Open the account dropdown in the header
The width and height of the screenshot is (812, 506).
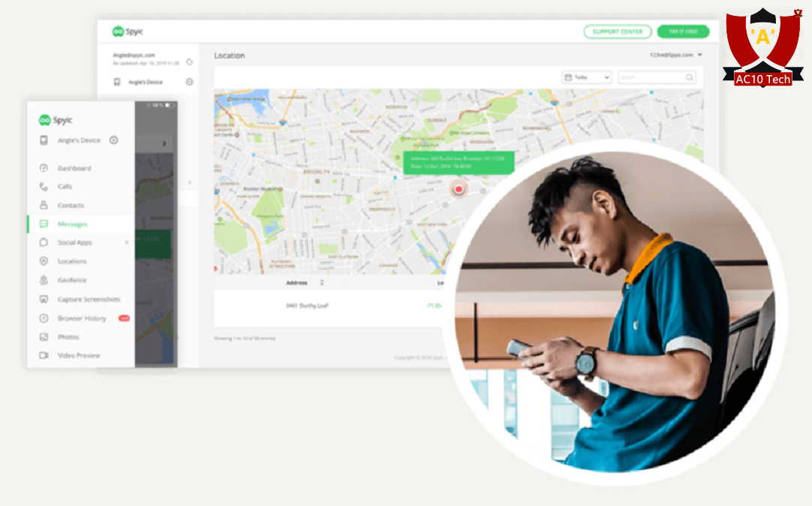click(x=699, y=55)
